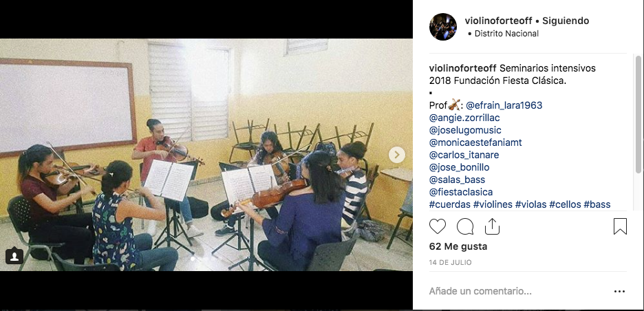Click the caption scrollbar thumb

coord(638,114)
